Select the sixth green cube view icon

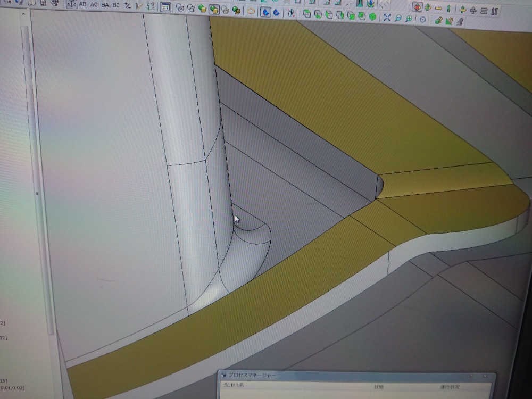click(x=362, y=16)
